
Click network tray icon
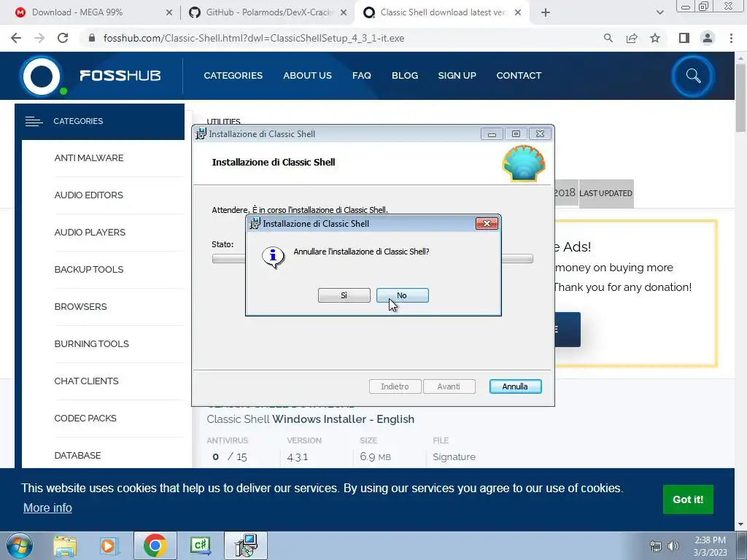point(656,545)
